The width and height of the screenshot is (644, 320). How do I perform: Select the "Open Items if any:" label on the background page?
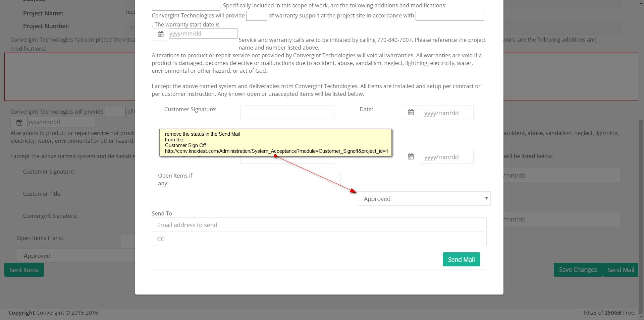(x=40, y=238)
